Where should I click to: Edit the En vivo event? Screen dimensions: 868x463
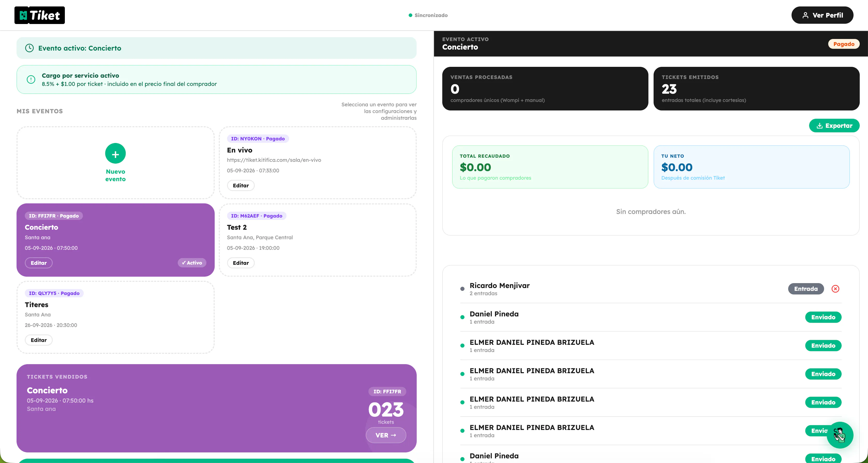click(x=241, y=186)
